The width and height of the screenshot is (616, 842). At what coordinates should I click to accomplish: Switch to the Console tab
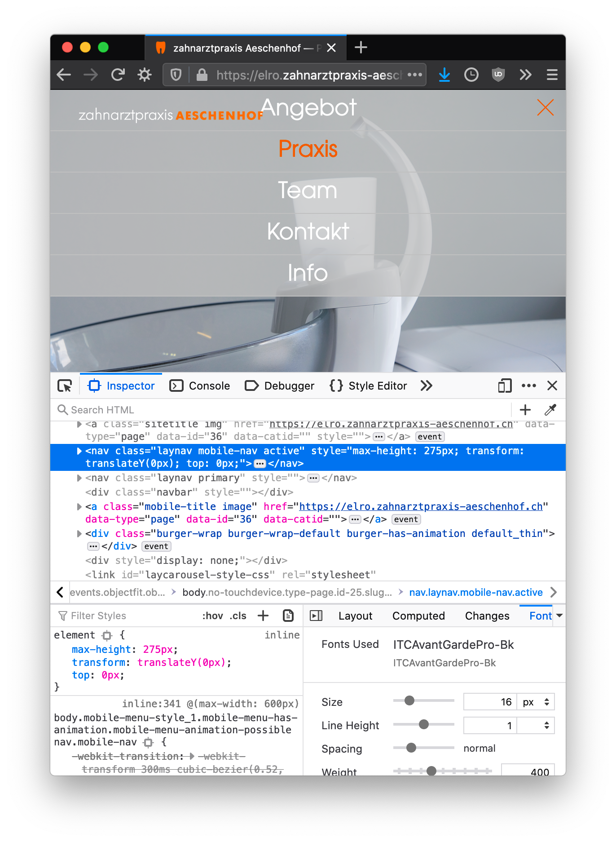coord(200,386)
